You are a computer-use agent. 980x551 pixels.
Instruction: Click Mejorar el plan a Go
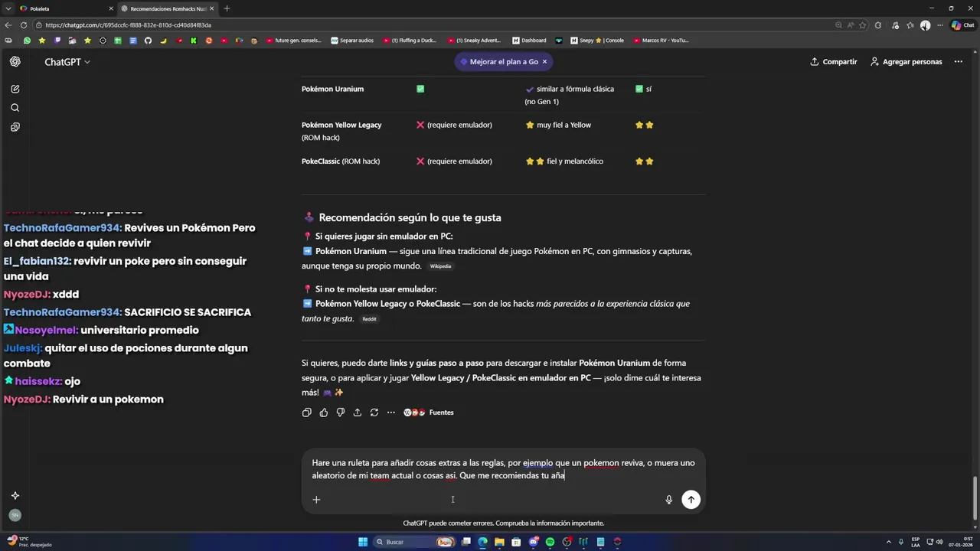pos(498,61)
